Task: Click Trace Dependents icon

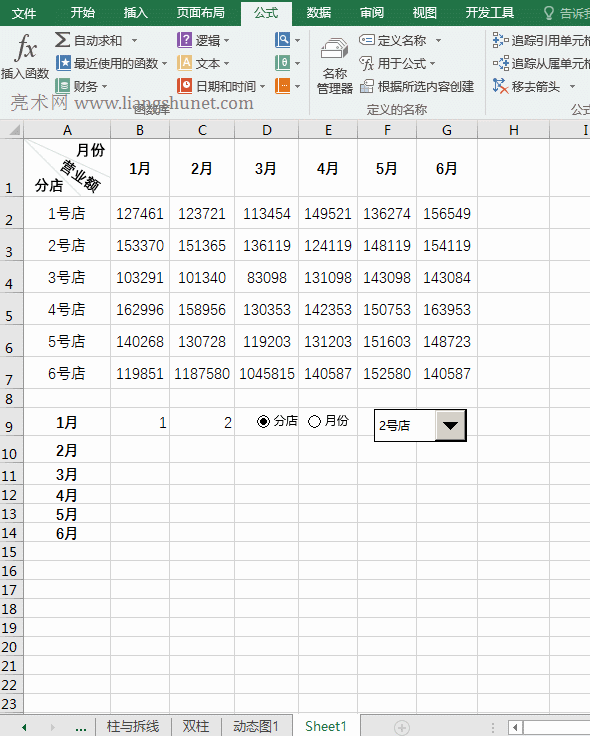Action: (500, 63)
